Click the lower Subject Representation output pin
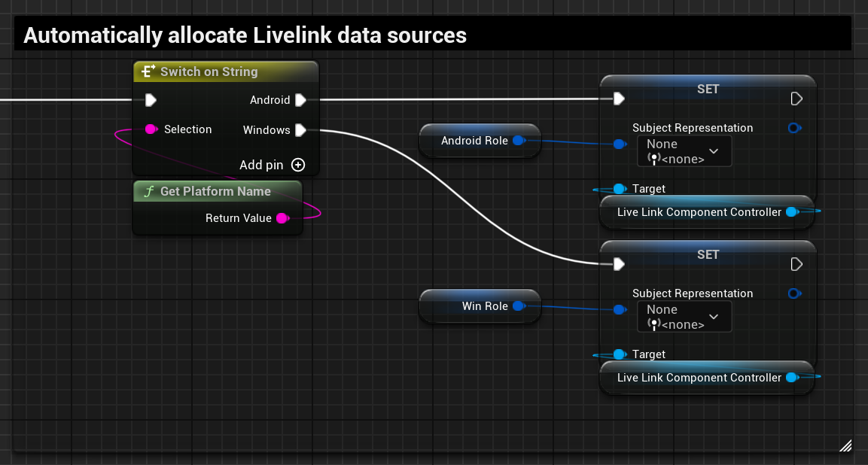868x465 pixels. pos(793,293)
